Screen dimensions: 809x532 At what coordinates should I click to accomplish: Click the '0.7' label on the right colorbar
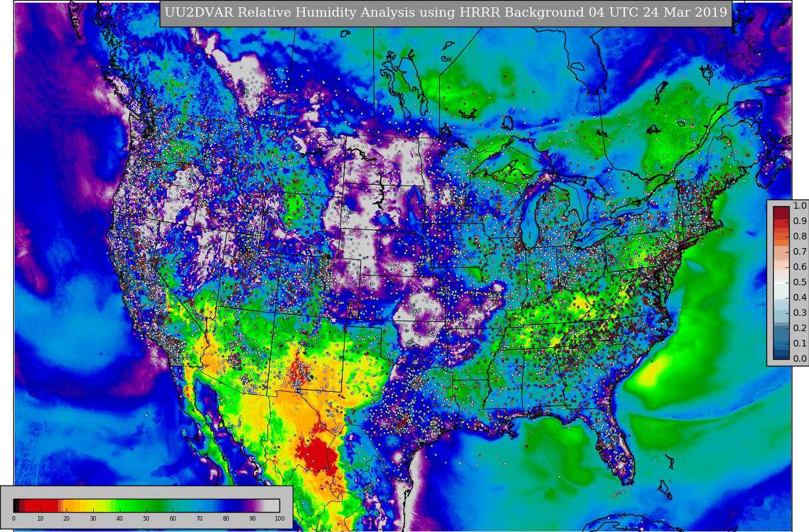tap(800, 251)
